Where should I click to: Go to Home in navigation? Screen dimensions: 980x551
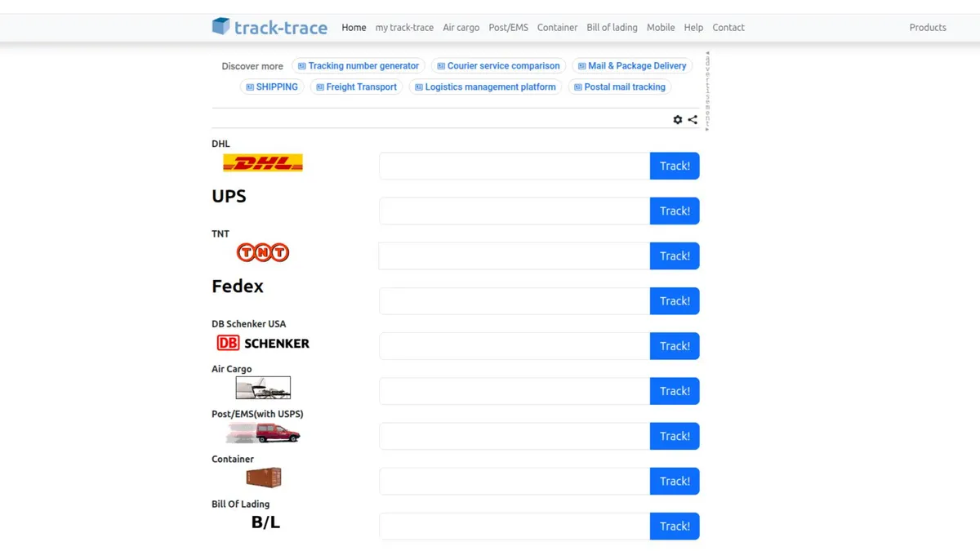coord(354,27)
